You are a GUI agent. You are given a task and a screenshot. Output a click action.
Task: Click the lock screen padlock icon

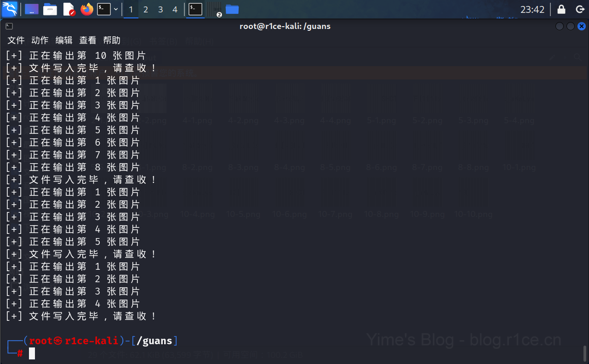click(561, 9)
